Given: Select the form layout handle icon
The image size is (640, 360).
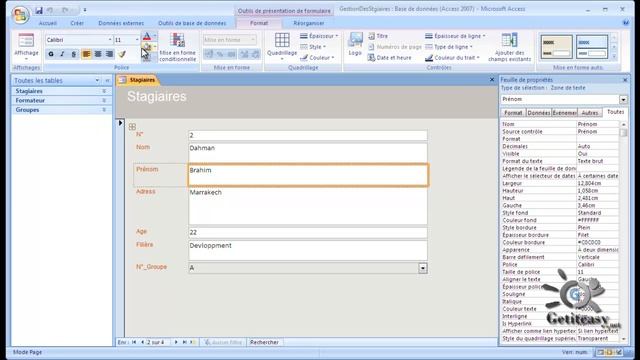Looking at the screenshot, I should [132, 127].
